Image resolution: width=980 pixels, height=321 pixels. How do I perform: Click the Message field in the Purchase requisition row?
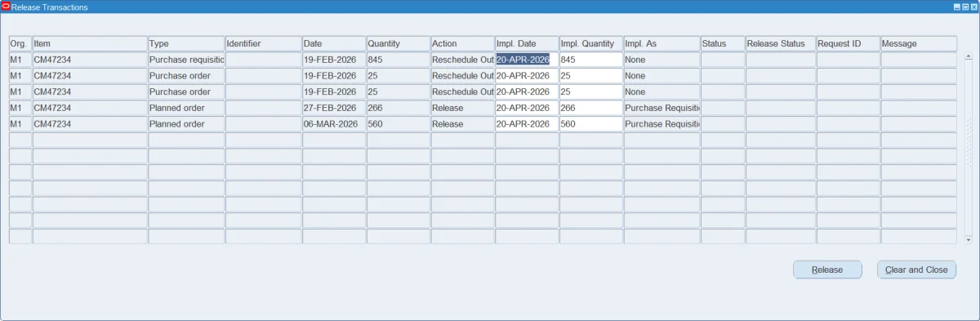tap(919, 60)
